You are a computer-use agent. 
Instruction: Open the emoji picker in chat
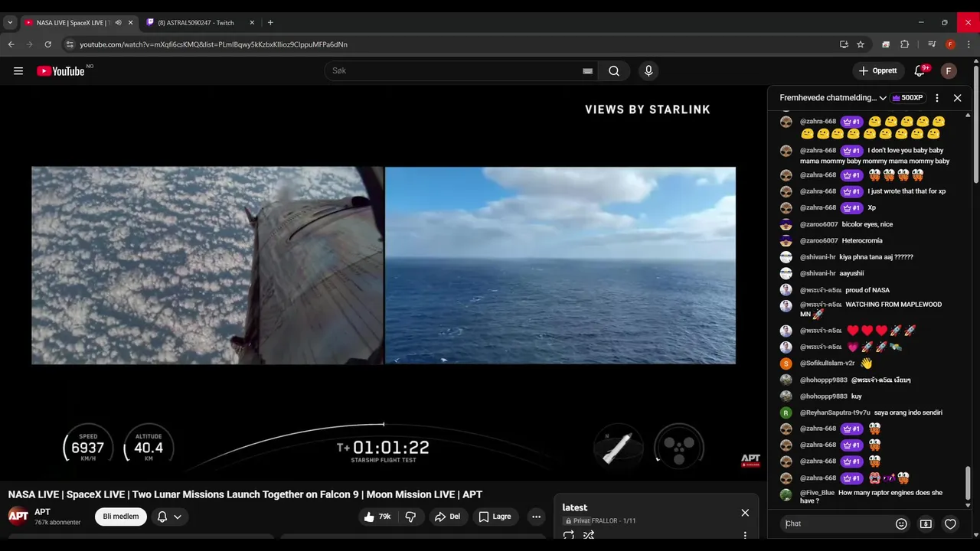coord(901,524)
